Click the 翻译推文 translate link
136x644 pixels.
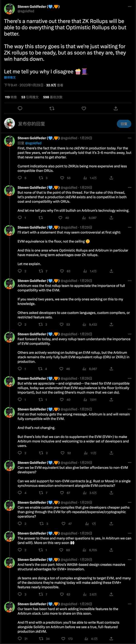pyautogui.click(x=10, y=77)
